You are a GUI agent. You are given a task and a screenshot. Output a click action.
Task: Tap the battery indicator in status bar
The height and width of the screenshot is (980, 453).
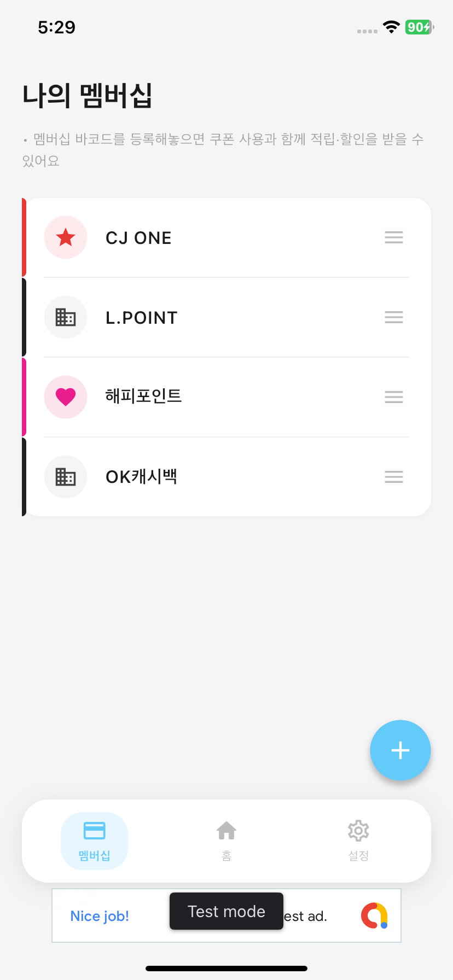point(420,27)
